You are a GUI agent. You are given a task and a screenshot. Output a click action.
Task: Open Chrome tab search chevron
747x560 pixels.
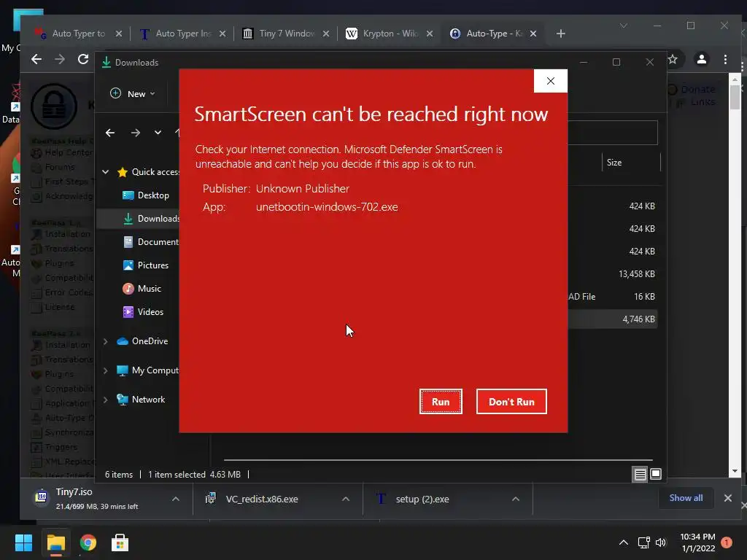(623, 26)
